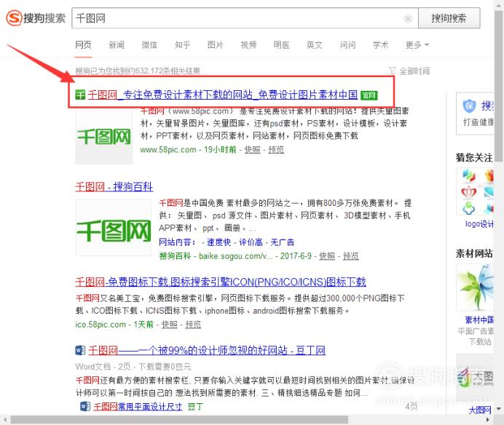Click the green 千 favicon of first result

pyautogui.click(x=80, y=95)
